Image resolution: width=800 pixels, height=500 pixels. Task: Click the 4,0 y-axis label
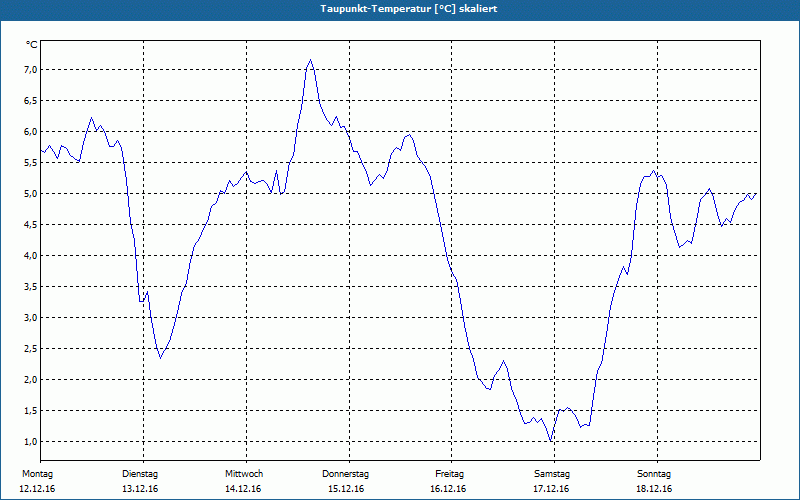(x=31, y=256)
